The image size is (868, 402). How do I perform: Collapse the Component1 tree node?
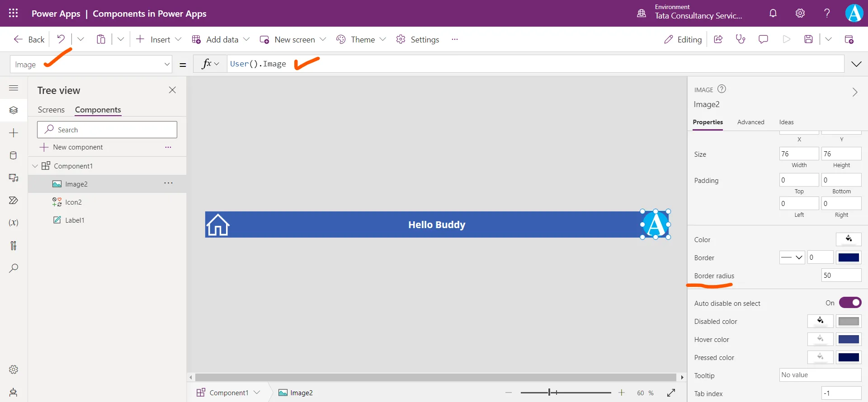(x=35, y=166)
